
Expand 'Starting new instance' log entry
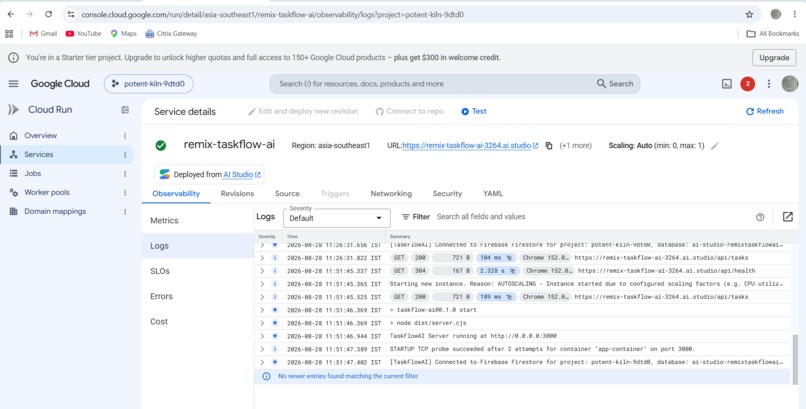point(262,284)
